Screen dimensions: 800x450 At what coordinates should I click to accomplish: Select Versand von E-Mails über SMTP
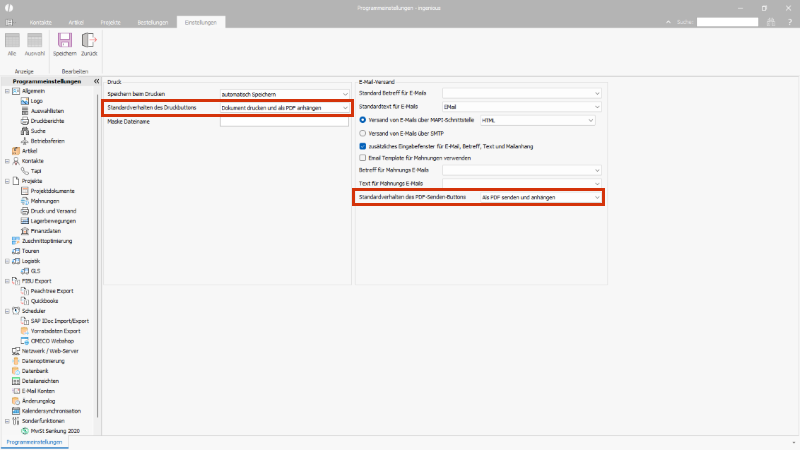pyautogui.click(x=362, y=132)
